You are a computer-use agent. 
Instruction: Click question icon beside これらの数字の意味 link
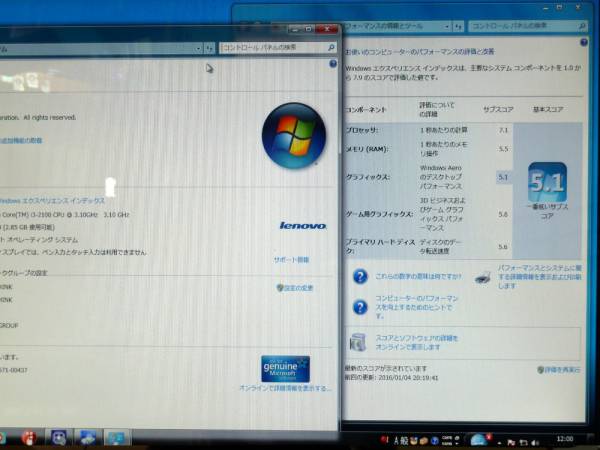click(360, 276)
